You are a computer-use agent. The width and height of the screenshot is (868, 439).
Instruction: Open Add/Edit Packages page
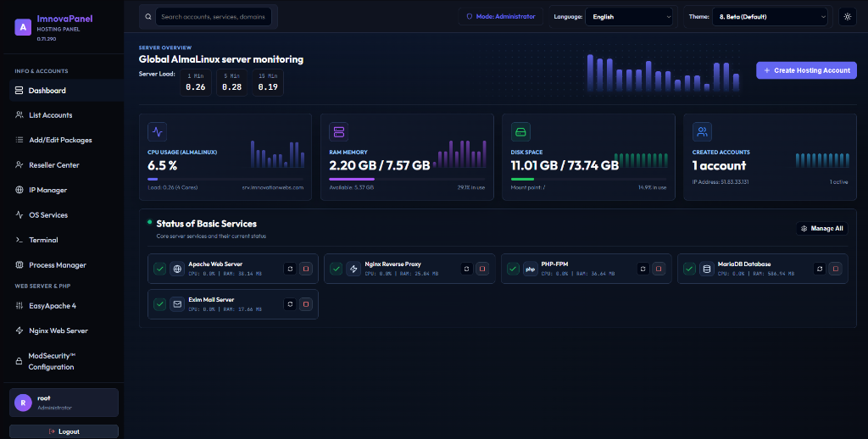point(66,140)
